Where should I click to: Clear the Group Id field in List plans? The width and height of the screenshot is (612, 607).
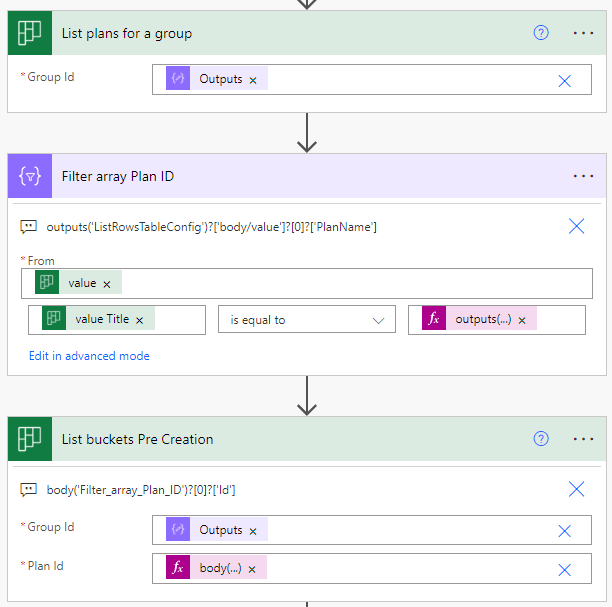(564, 80)
